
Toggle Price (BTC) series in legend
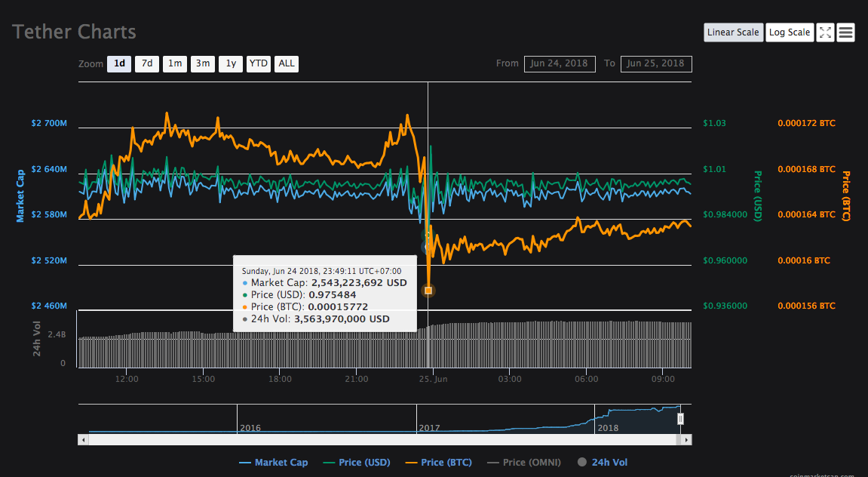pyautogui.click(x=438, y=463)
